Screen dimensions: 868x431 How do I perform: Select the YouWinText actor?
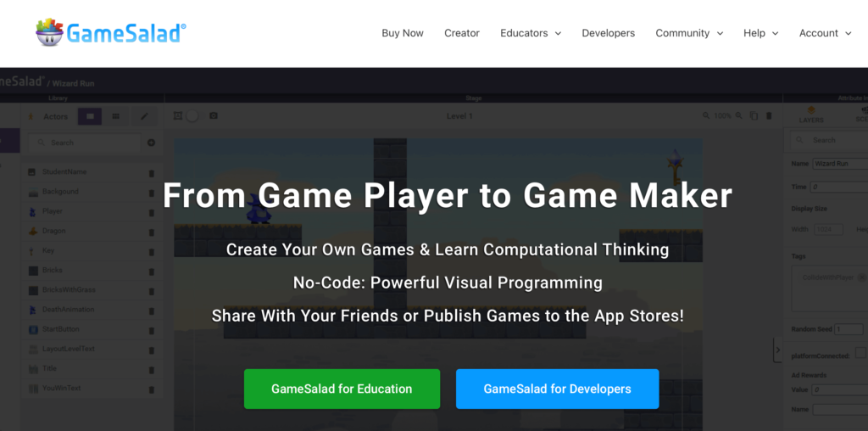[92, 389]
